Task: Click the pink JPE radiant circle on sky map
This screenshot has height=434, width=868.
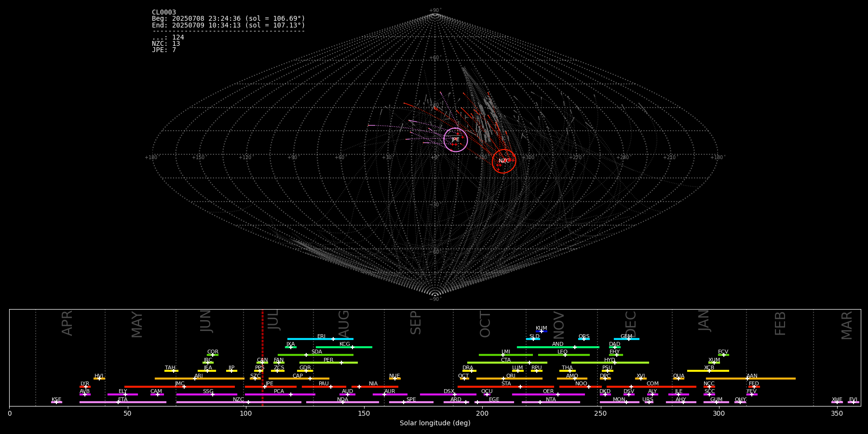Action: pos(455,140)
